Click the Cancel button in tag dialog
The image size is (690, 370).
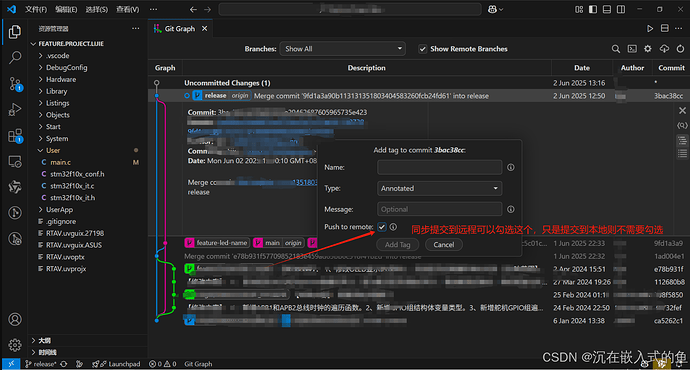[444, 245]
